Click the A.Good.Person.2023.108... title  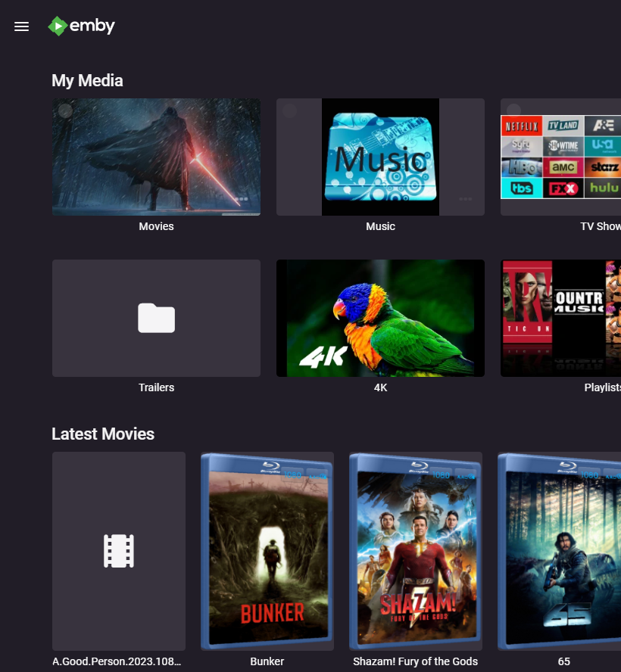point(117,661)
